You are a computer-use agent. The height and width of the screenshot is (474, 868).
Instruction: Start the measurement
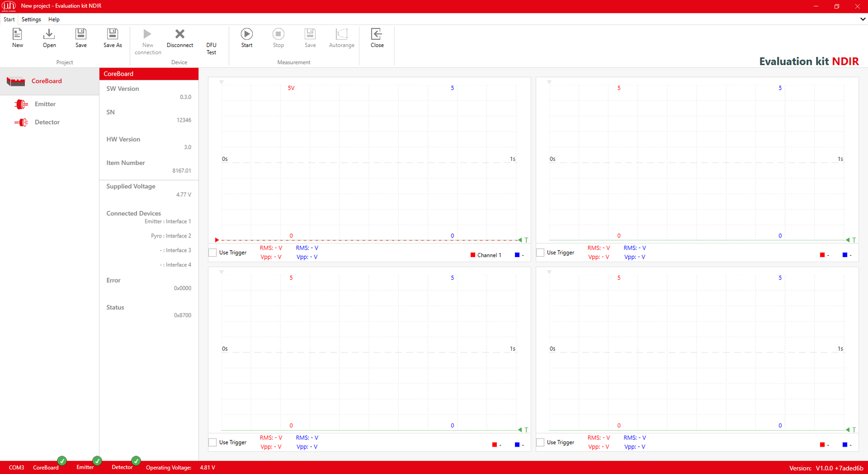coord(246,38)
